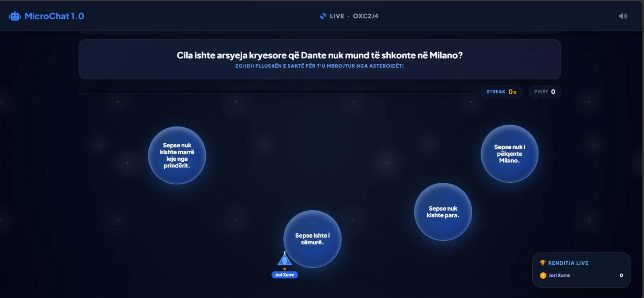This screenshot has width=644, height=298.
Task: Click the RENDITJA LIVE heading
Action: (568, 263)
